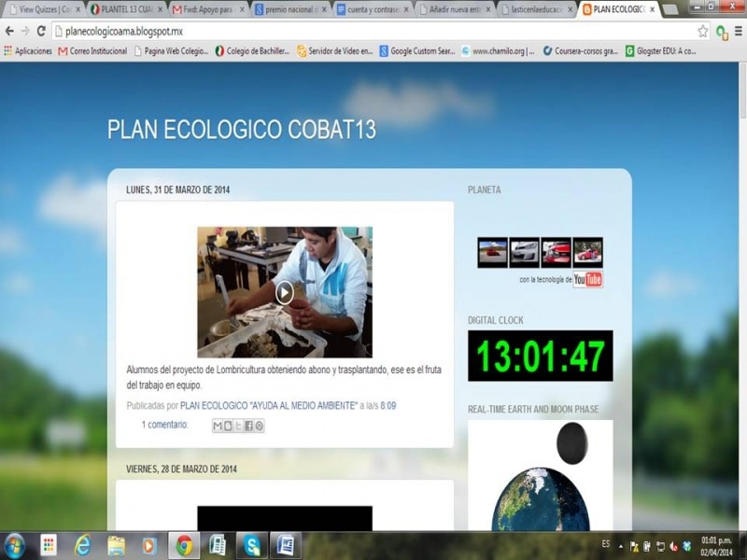Screen dimensions: 747x560
Task: Play the Lombricultura project video
Action: 285,291
